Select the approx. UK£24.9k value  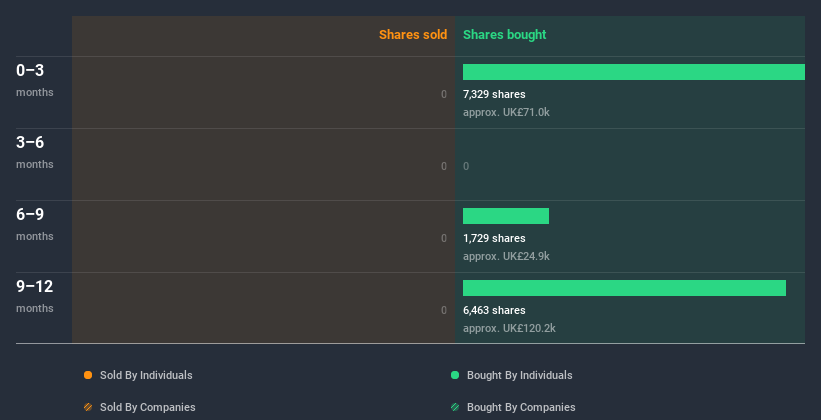[x=506, y=256]
